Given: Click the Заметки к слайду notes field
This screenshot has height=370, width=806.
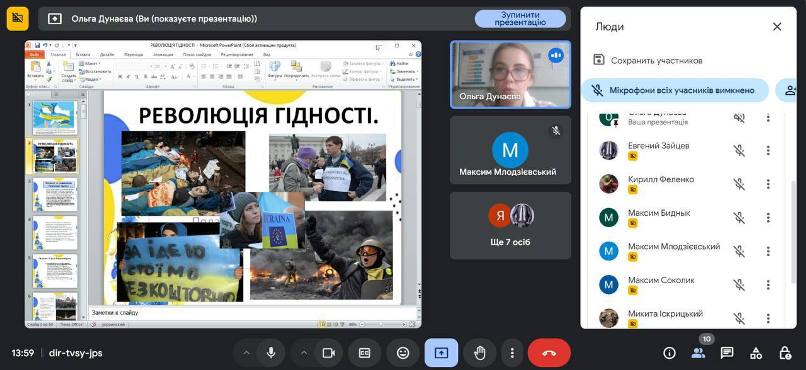Looking at the screenshot, I should pos(252,312).
